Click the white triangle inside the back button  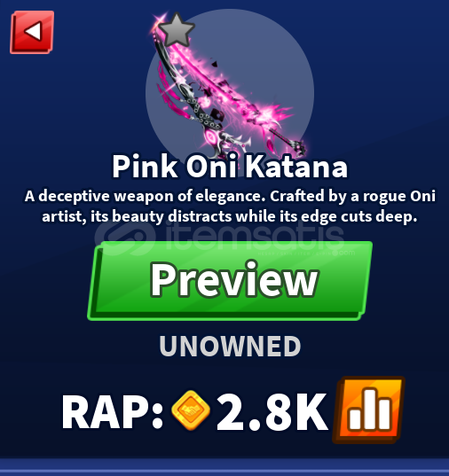(x=34, y=31)
